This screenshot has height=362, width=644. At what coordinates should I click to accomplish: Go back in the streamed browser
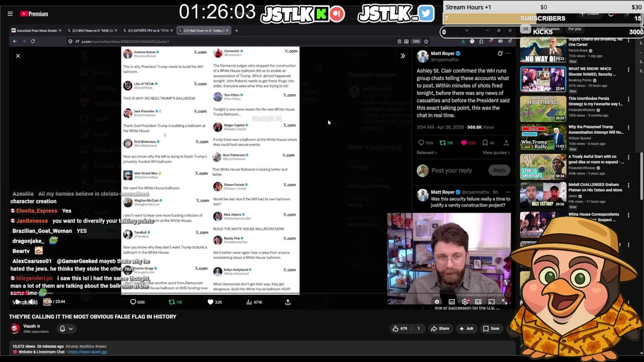click(15, 41)
